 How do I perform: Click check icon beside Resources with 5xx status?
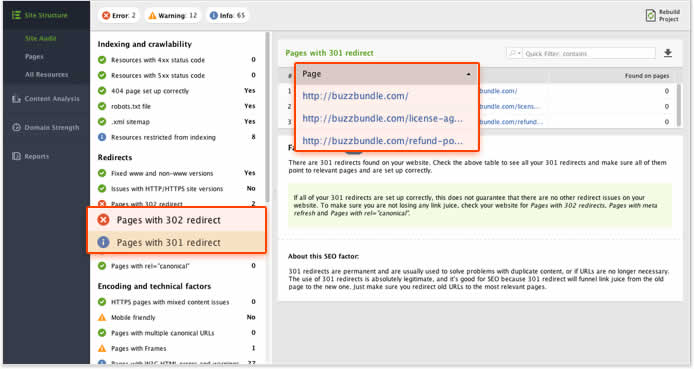pyautogui.click(x=102, y=75)
